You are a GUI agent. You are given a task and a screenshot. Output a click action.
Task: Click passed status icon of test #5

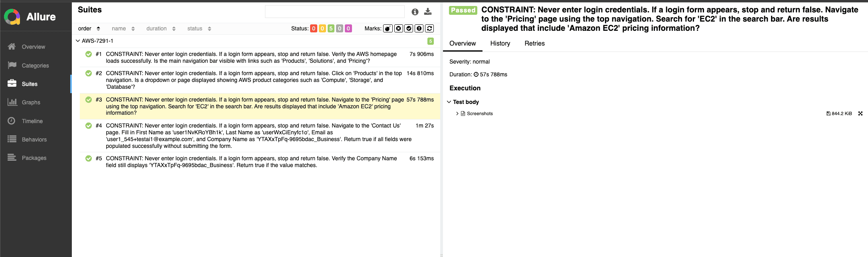[x=89, y=158]
